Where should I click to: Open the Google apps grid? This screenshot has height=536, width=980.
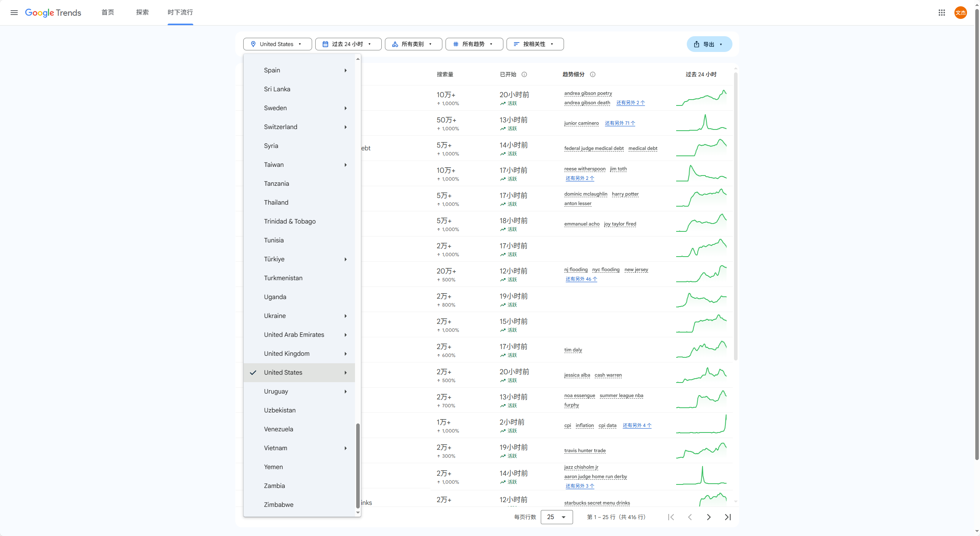(x=942, y=13)
